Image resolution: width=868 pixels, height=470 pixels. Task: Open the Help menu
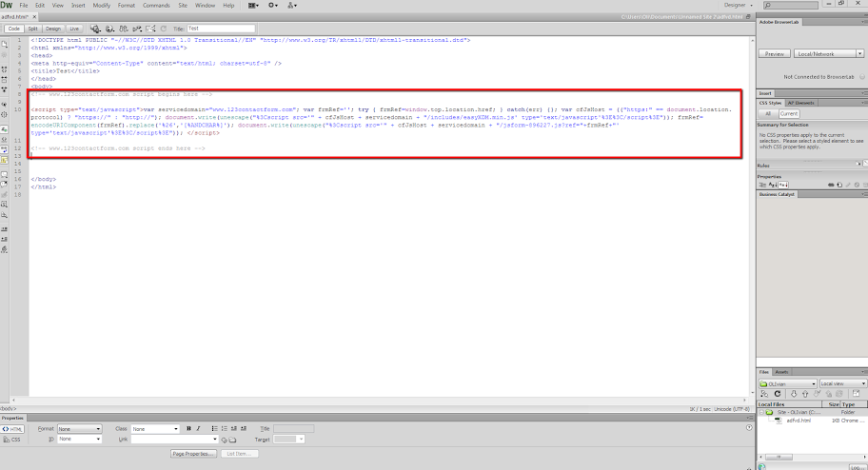coord(228,6)
